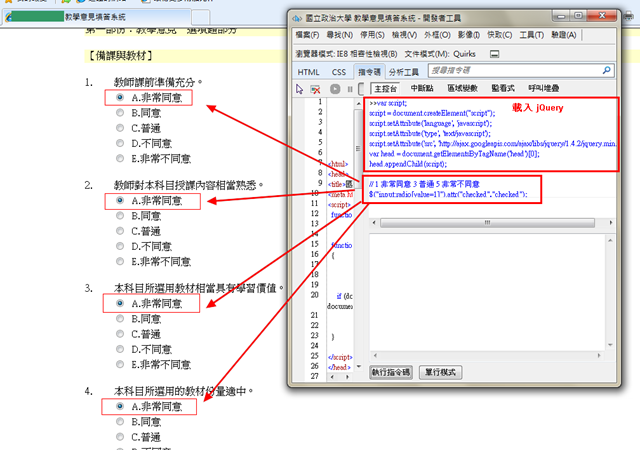640x450 pixels.
Task: Open the 文件模式 Quirks menu
Action: coord(440,54)
